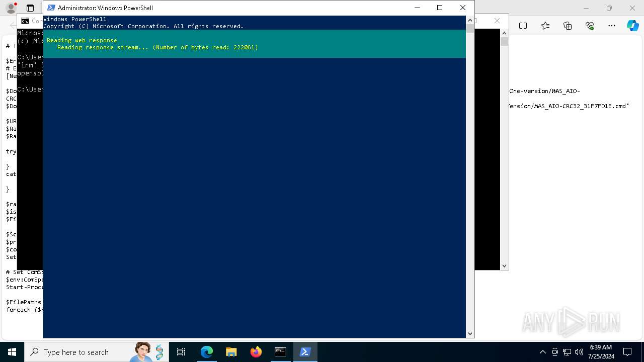This screenshot has height=362, width=644.
Task: Show hidden system tray icons
Action: click(542, 352)
